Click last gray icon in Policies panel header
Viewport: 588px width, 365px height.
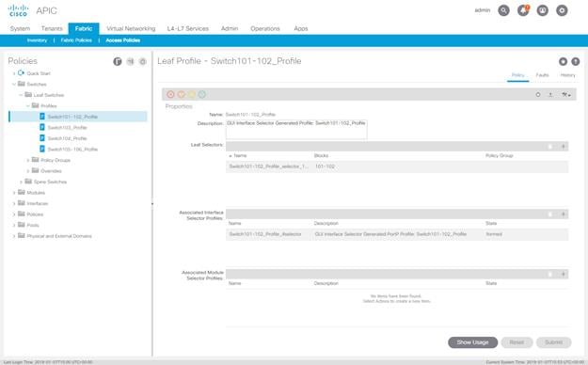(x=142, y=61)
